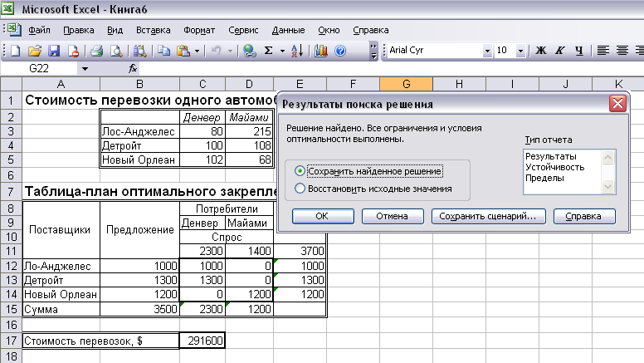Screen dimensions: 644x363
Task: Print the sheet with the printer icon
Action: (x=96, y=51)
